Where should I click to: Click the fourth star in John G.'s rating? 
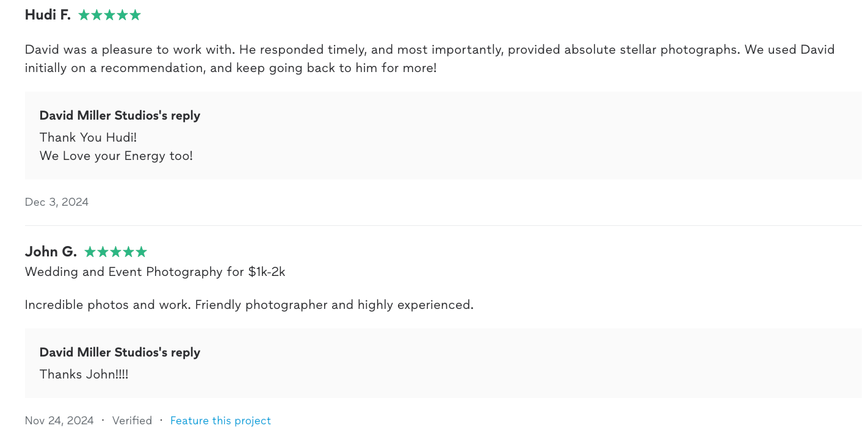click(x=128, y=252)
